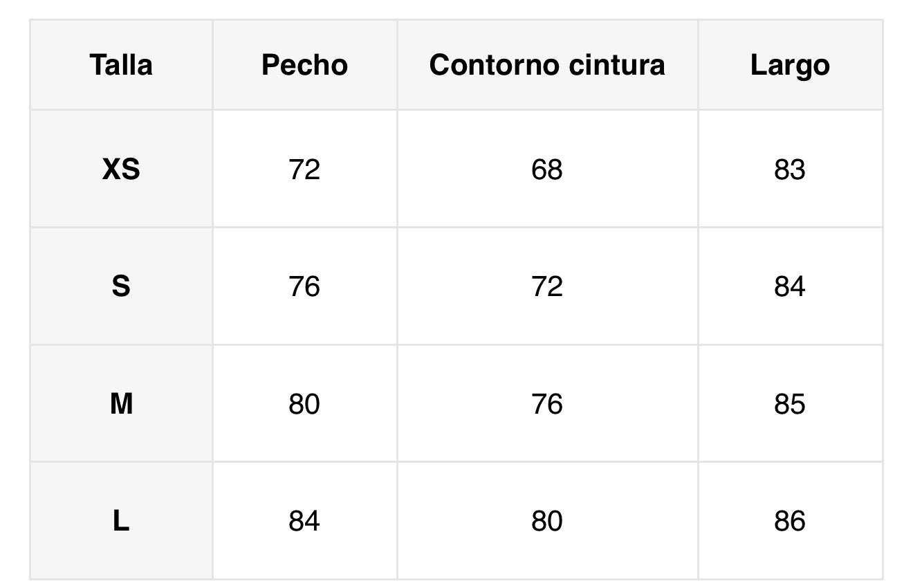The image size is (913, 588).
Task: Click Largo value 83
Action: click(x=790, y=169)
